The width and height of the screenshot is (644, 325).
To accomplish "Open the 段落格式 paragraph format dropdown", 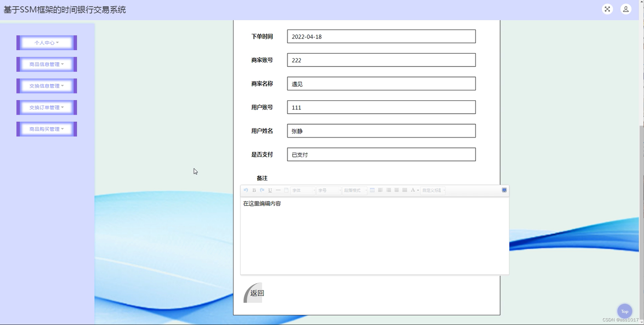I will [x=354, y=190].
